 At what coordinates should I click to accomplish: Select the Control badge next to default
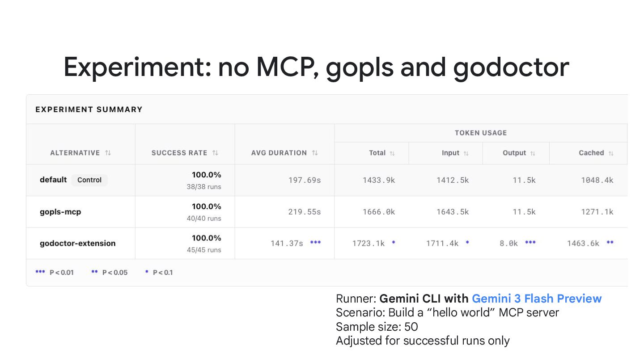coord(89,180)
